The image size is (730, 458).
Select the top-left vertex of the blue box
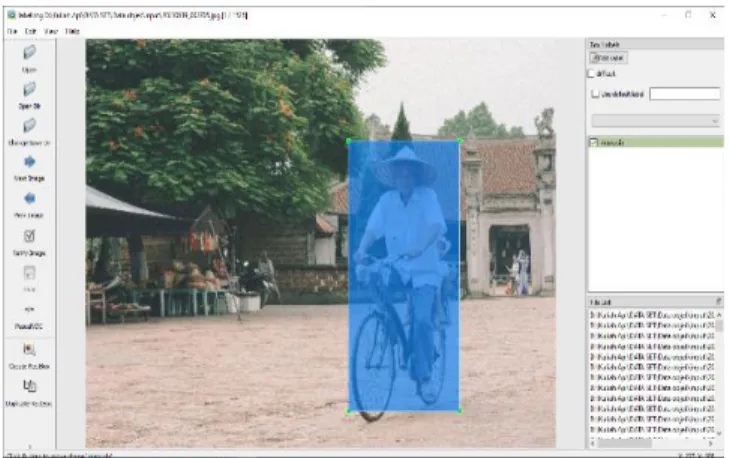click(349, 141)
